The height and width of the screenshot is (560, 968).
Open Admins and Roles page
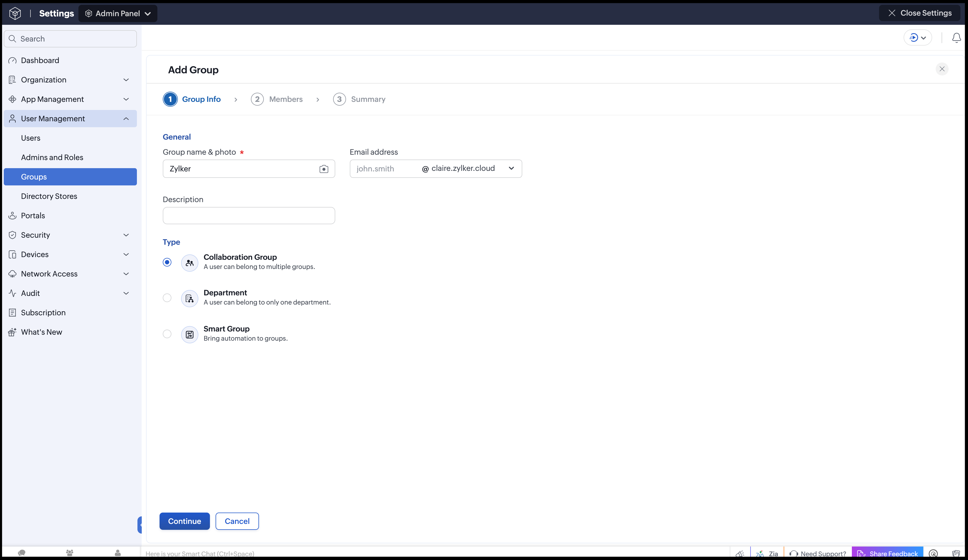coord(70,157)
